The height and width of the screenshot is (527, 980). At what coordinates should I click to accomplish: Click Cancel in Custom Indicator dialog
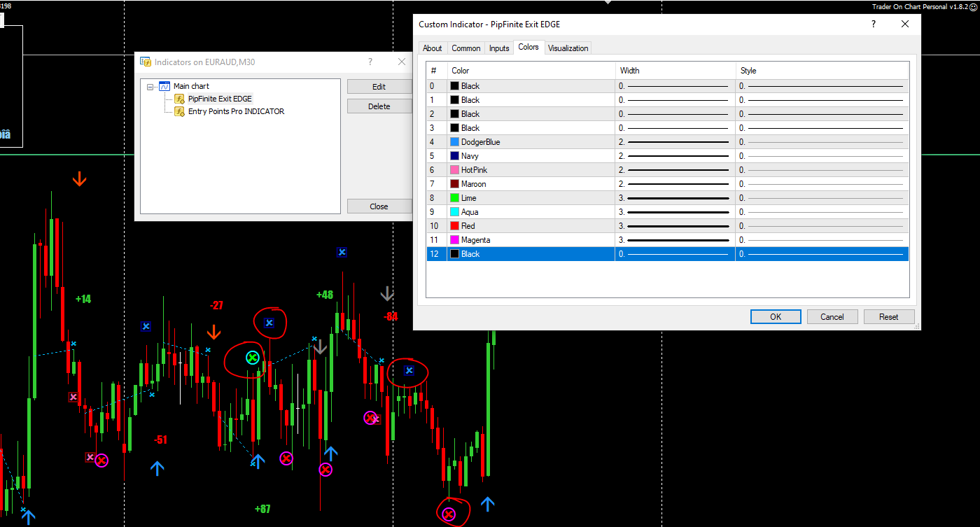click(832, 317)
